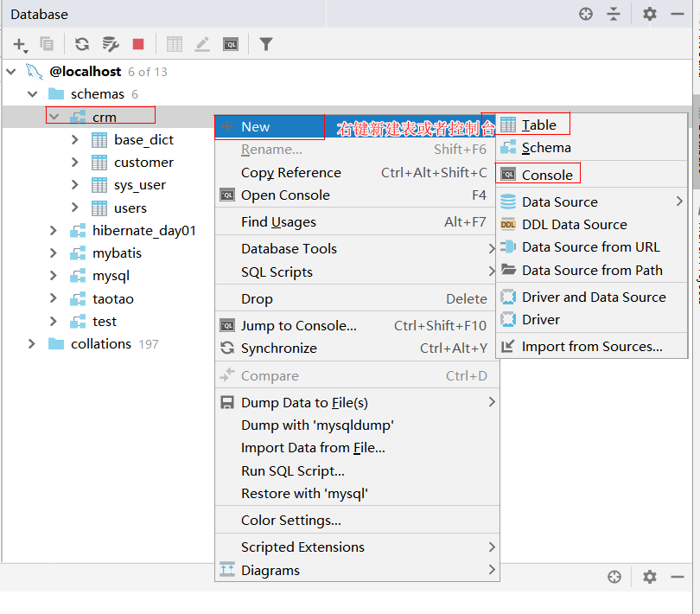The height and width of the screenshot is (614, 700).
Task: Choose Console from the New submenu
Action: (x=591, y=175)
